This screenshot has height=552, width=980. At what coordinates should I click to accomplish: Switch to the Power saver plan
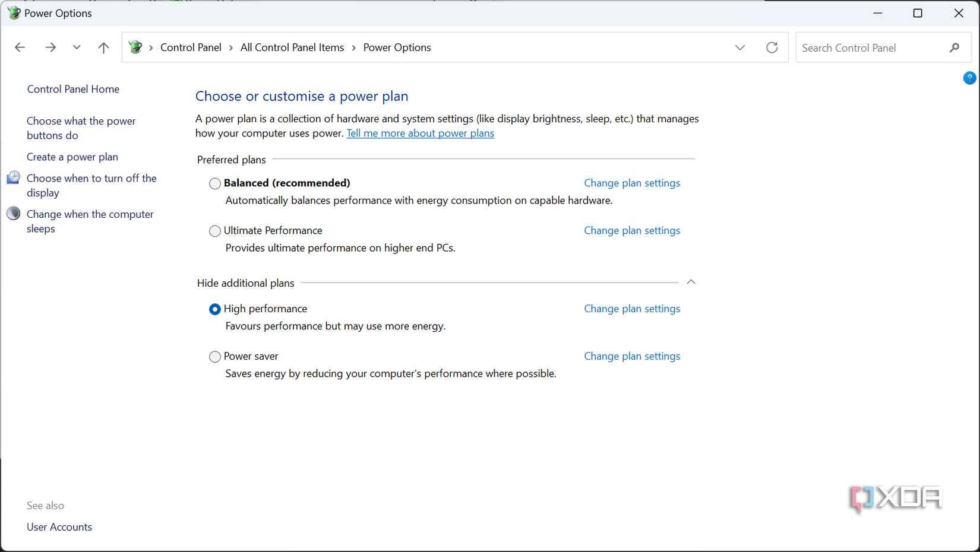coord(214,356)
